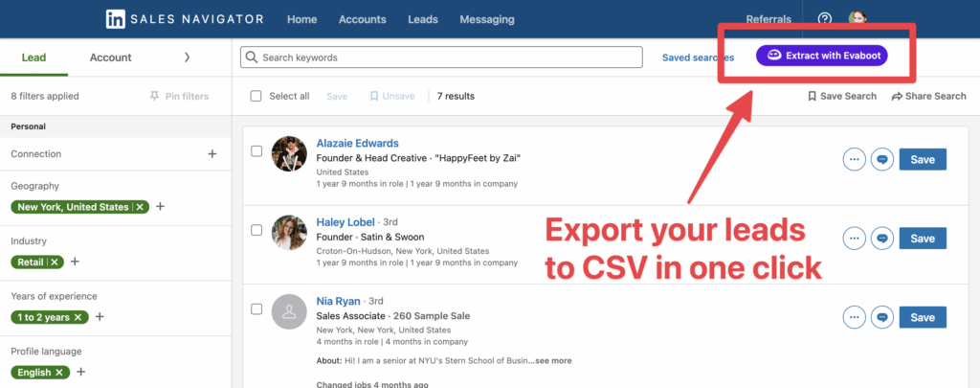Viewport: 980px width, 388px height.
Task: Open Haley Lobel profile name link
Action: (345, 222)
